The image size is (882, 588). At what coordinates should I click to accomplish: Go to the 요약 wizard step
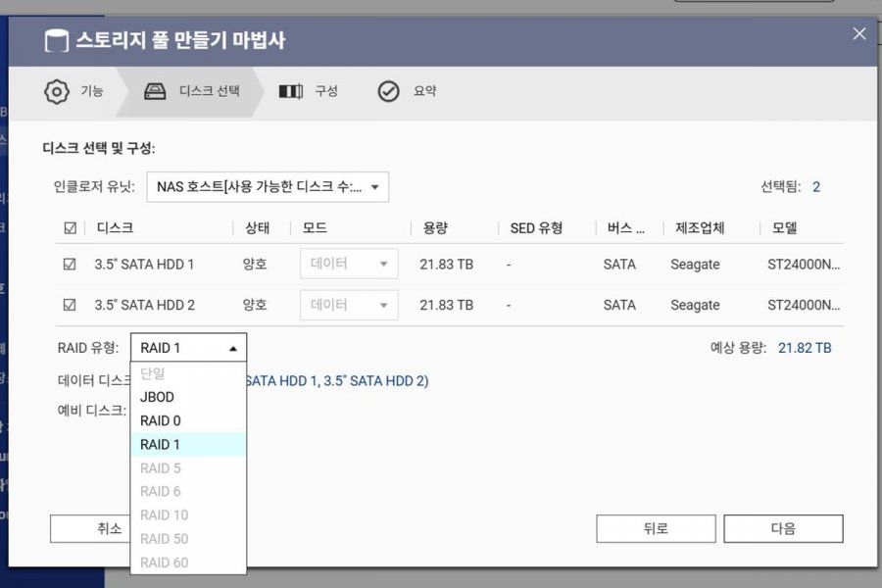408,91
